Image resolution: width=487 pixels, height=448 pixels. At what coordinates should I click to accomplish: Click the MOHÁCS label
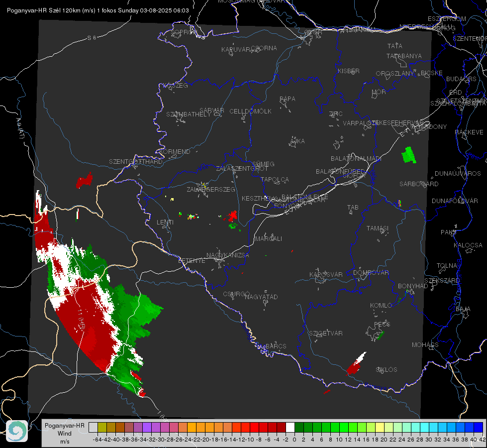[x=425, y=344]
